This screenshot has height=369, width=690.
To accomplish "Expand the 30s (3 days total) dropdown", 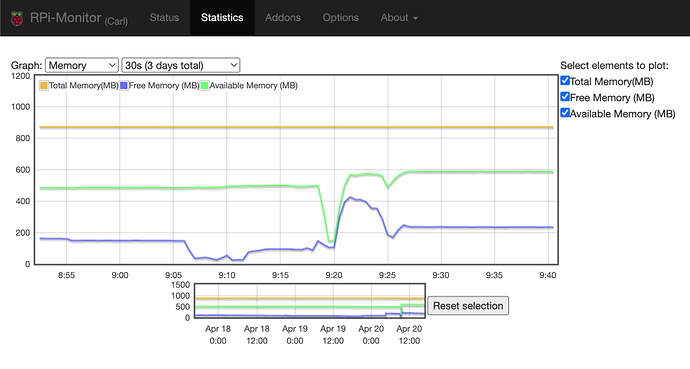I will point(180,65).
